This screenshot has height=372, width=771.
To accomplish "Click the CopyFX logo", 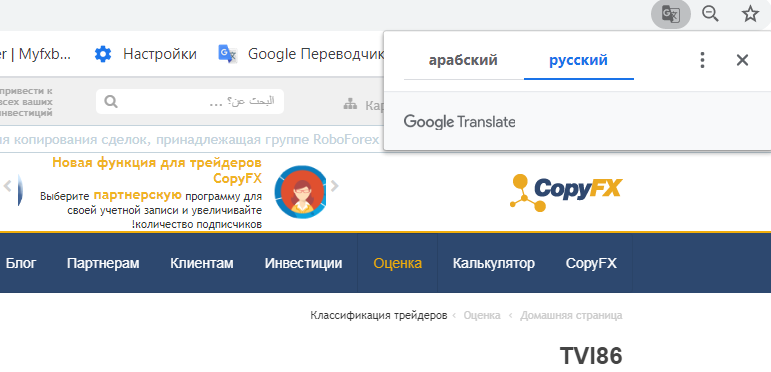I will point(566,192).
